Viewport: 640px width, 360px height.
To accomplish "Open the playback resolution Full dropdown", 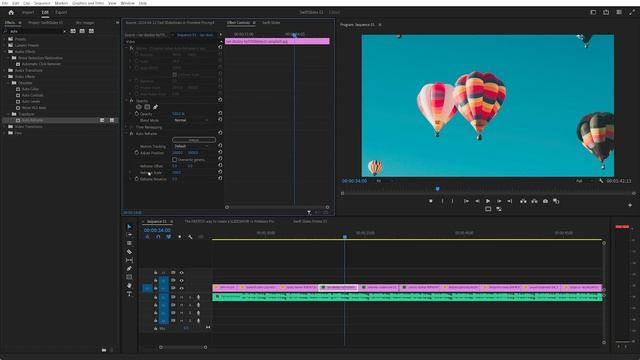I will pyautogui.click(x=584, y=181).
